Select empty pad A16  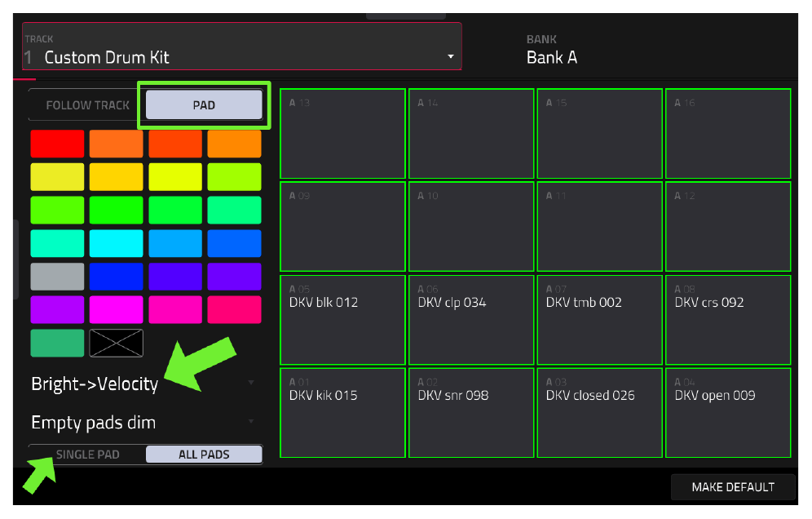pyautogui.click(x=728, y=134)
